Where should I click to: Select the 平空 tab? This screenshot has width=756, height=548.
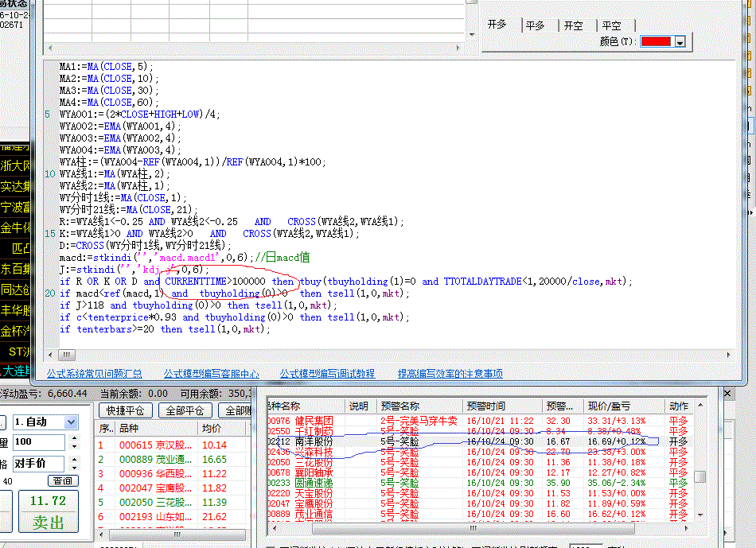point(612,25)
